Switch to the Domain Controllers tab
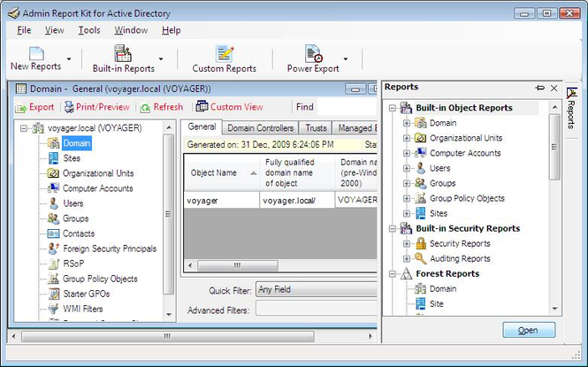 click(260, 128)
